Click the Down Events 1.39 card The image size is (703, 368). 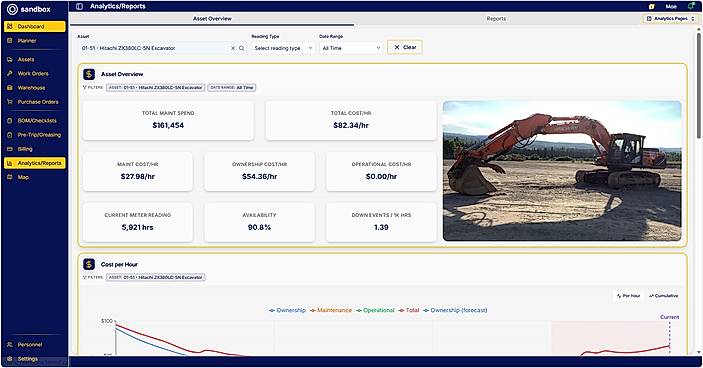(x=381, y=222)
